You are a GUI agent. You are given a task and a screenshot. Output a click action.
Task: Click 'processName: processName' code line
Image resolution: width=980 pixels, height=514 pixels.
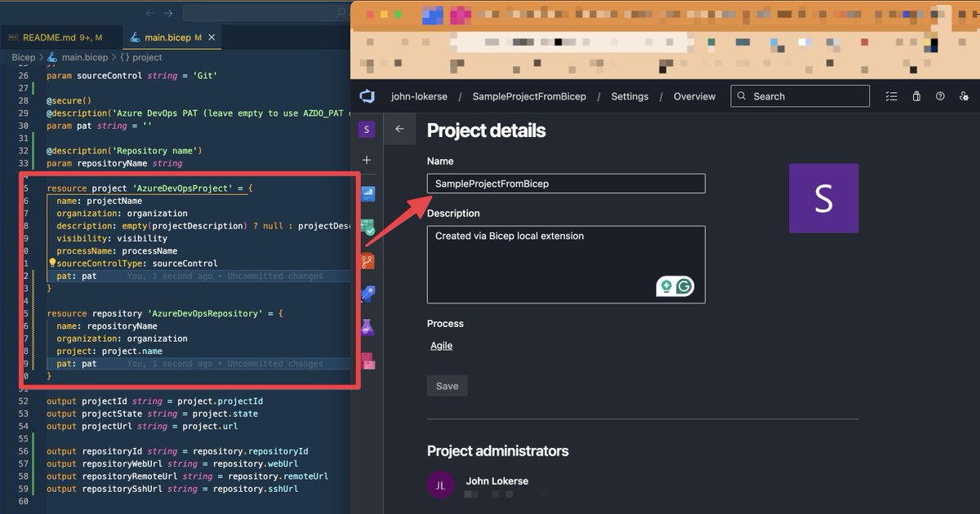coord(117,251)
